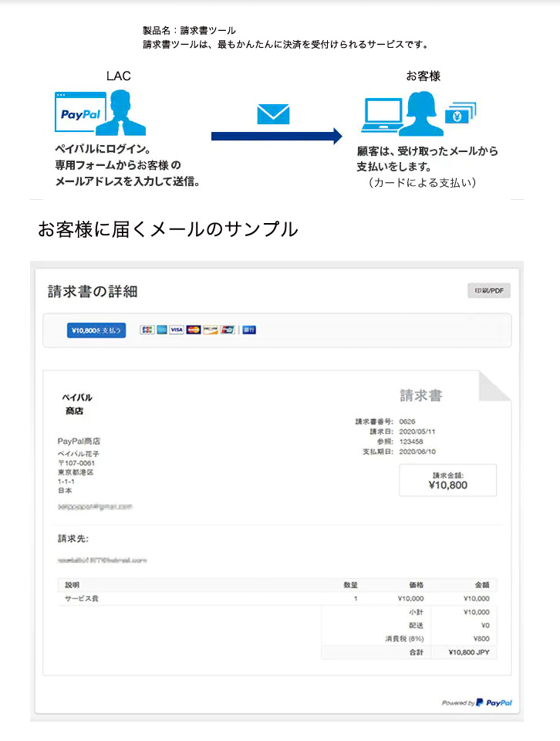Click the 請求書の詳細 title
This screenshot has height=741, width=560.
tap(93, 292)
